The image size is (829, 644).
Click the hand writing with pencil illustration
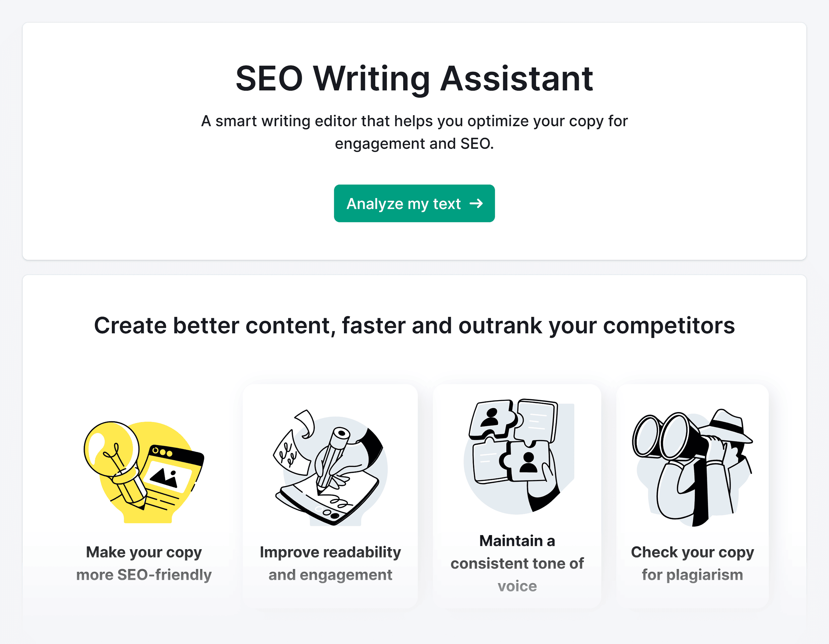pyautogui.click(x=334, y=467)
